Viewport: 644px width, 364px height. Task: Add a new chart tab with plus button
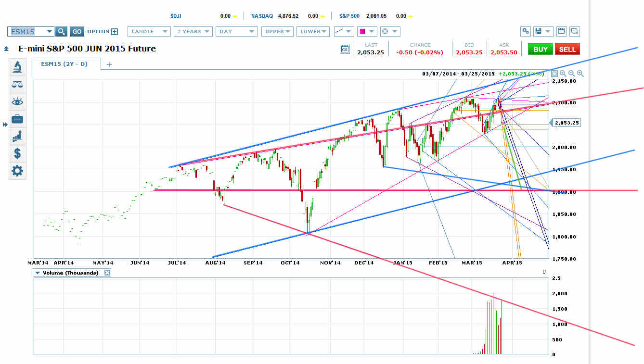109,63
